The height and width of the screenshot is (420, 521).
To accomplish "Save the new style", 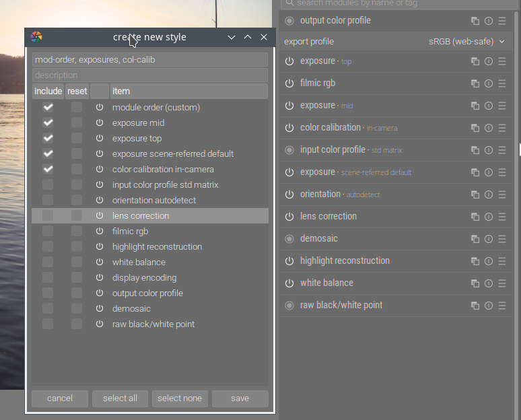I will (x=240, y=398).
